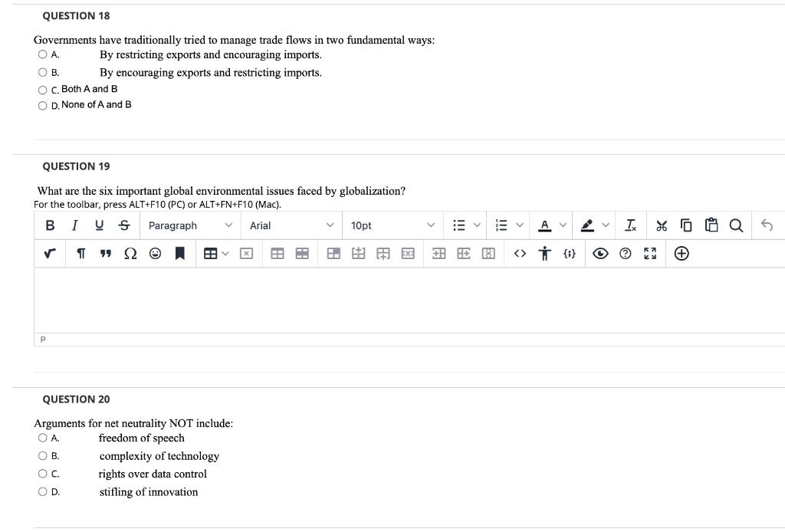The image size is (785, 532).
Task: Cut selected text with scissors icon
Action: 662,225
